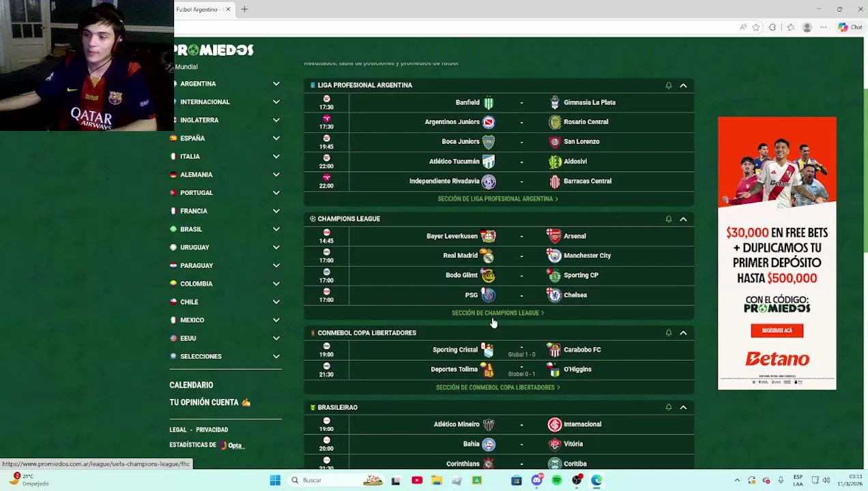Show hidden system tray icons
Screen dimensions: 868x491
[x=737, y=480]
